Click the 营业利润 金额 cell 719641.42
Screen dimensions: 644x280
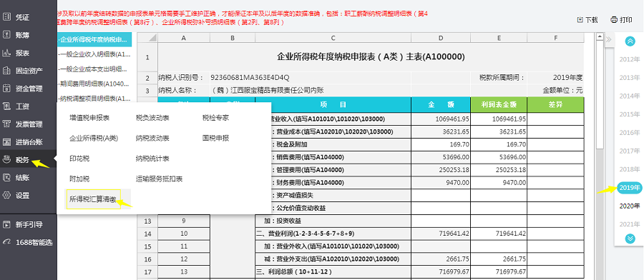pos(441,234)
